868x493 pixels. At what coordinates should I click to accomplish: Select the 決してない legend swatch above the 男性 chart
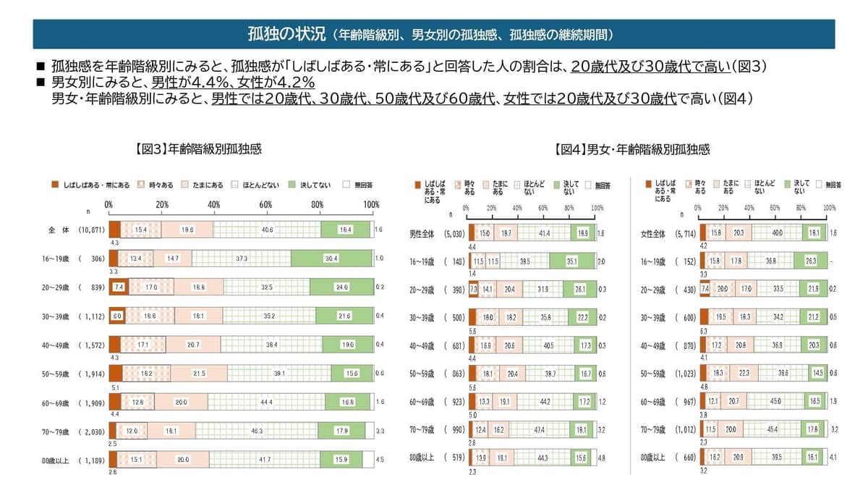click(556, 185)
